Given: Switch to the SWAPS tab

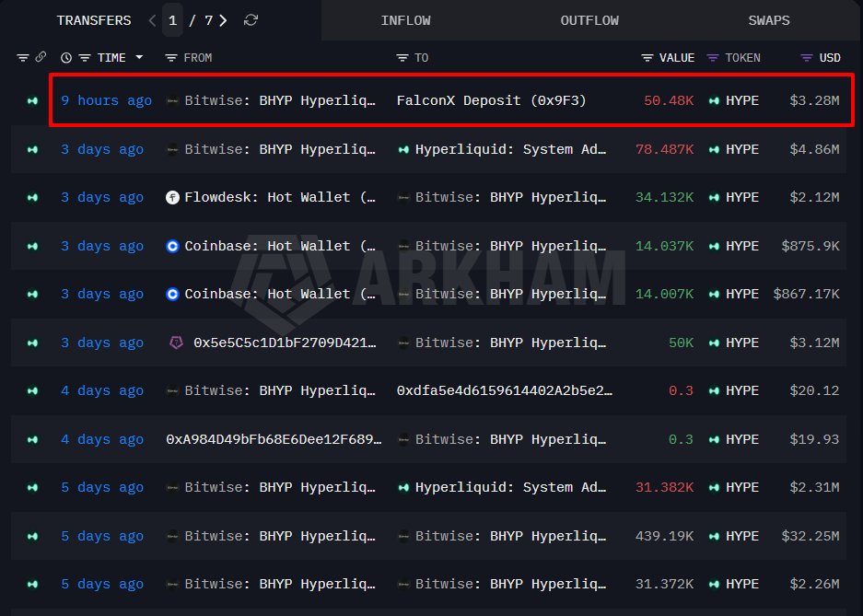Looking at the screenshot, I should (769, 20).
